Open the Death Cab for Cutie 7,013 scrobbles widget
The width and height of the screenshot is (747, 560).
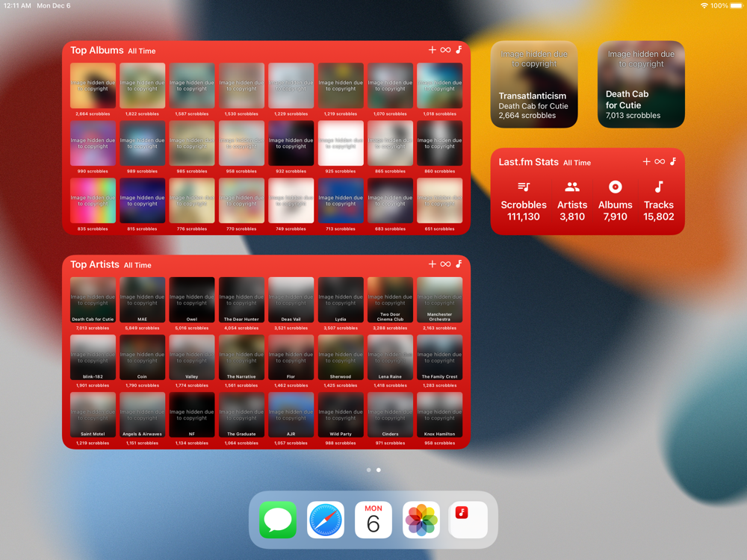click(x=641, y=84)
